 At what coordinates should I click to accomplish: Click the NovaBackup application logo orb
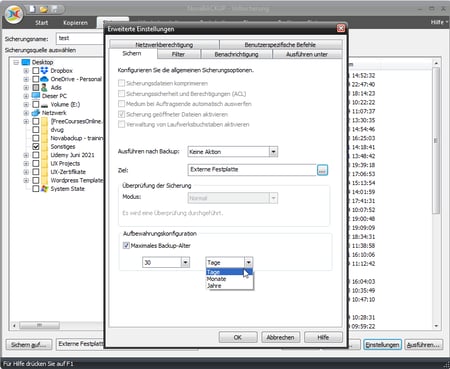[14, 15]
